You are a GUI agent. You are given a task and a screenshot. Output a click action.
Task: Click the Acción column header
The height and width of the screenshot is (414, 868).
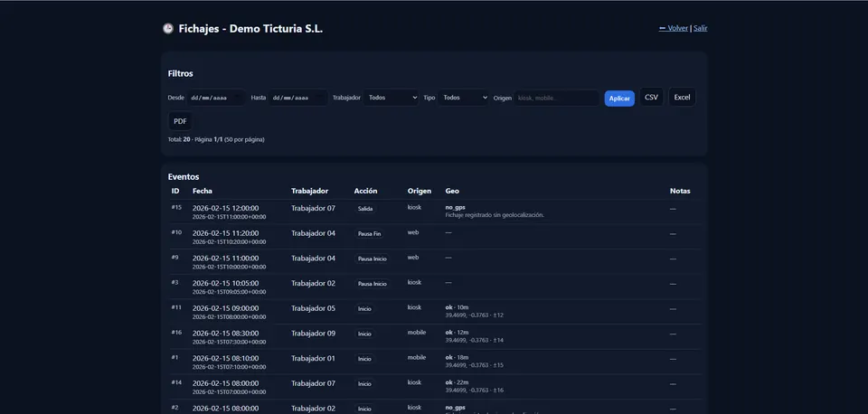coord(365,191)
